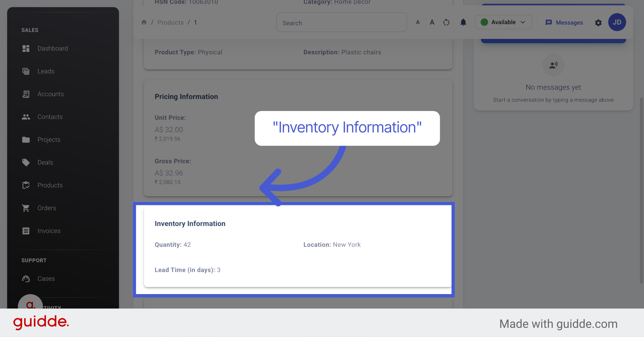644x337 pixels.
Task: Click the voice message icon in Messages panel
Action: pyautogui.click(x=553, y=65)
